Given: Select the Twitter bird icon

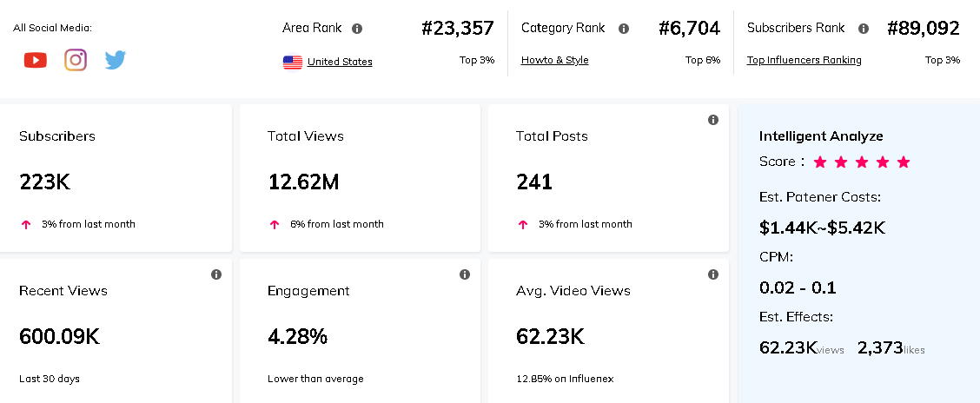Looking at the screenshot, I should click(116, 60).
